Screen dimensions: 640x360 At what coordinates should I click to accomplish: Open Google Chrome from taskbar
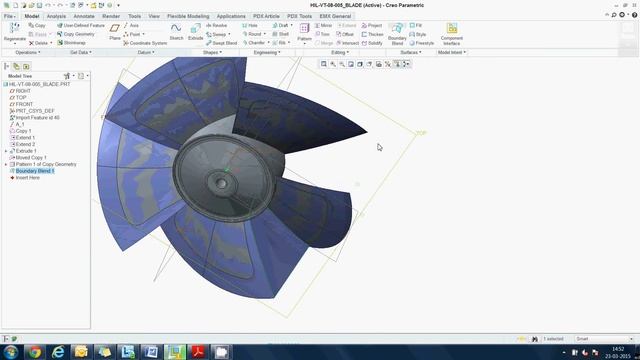(34, 352)
